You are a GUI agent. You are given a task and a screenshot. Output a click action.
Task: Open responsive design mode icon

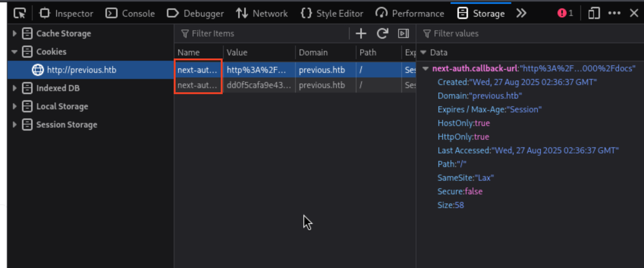(594, 14)
